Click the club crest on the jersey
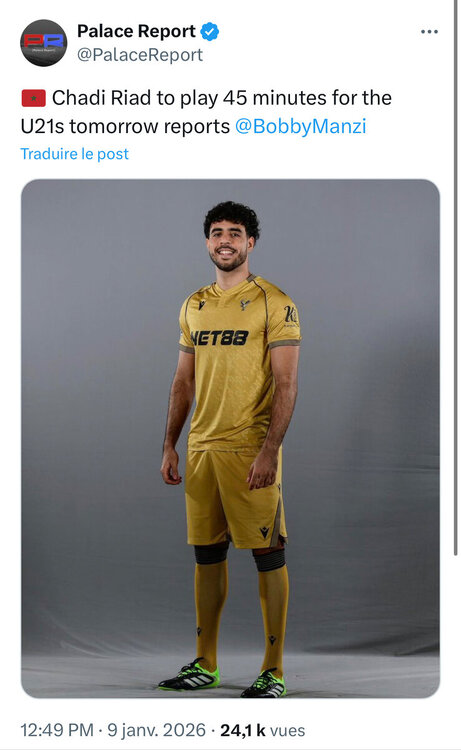This screenshot has width=461, height=750. pyautogui.click(x=245, y=304)
